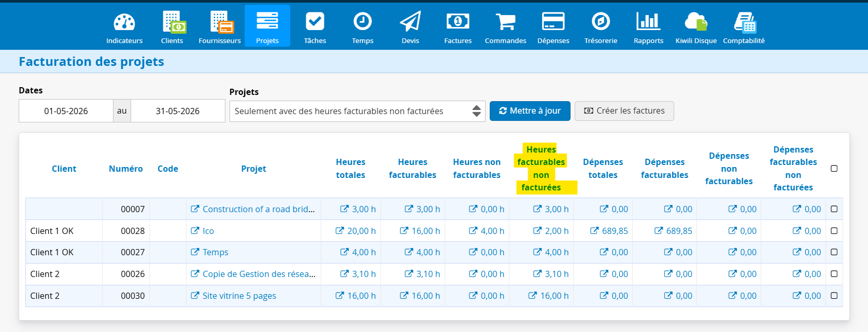
Task: Sort by Projet column header
Action: click(x=253, y=169)
